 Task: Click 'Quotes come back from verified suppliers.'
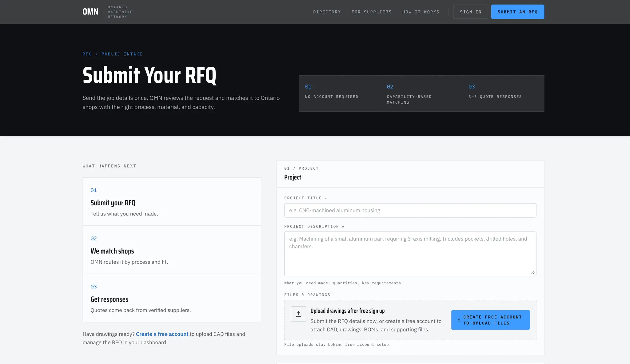[141, 311]
